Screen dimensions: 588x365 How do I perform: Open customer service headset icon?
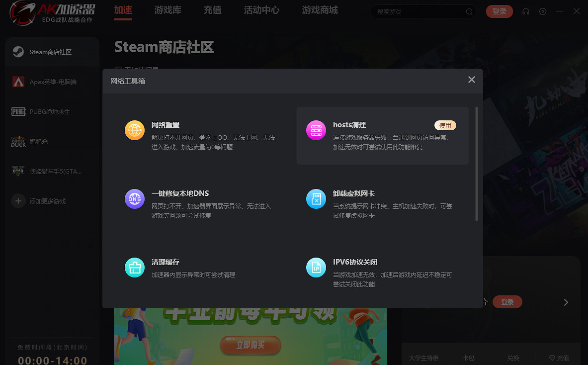click(x=526, y=11)
